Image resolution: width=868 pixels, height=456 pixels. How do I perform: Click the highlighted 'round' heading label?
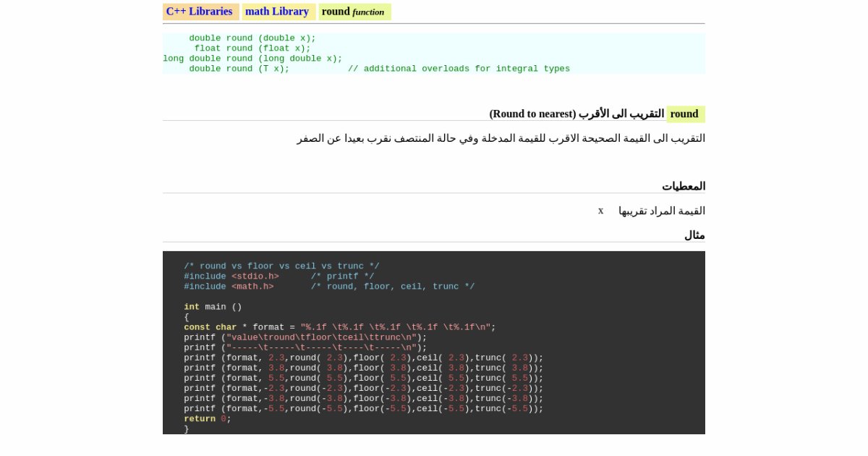pos(684,114)
